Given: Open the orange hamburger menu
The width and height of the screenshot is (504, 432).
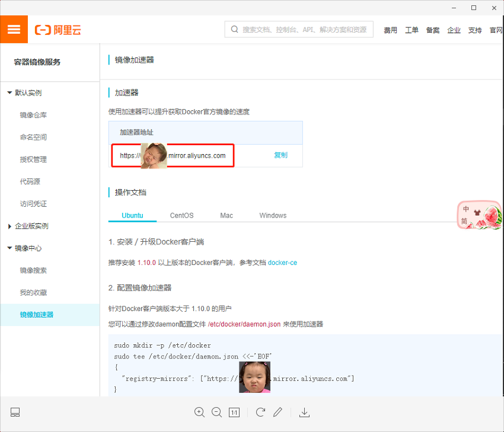Looking at the screenshot, I should tap(14, 29).
